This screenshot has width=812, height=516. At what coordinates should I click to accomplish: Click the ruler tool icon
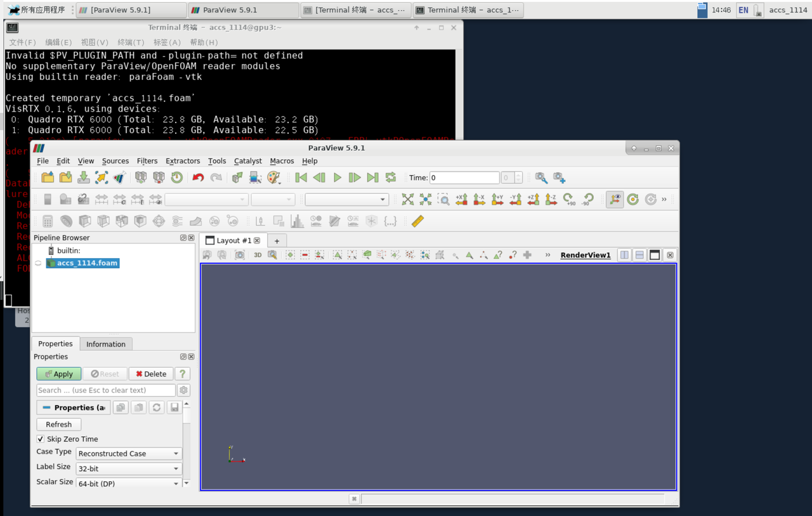tap(417, 221)
